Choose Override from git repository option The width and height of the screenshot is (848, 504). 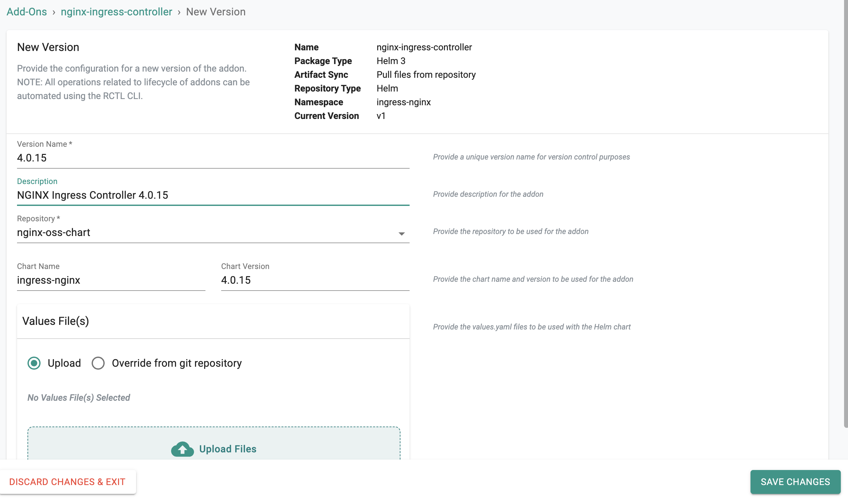98,363
